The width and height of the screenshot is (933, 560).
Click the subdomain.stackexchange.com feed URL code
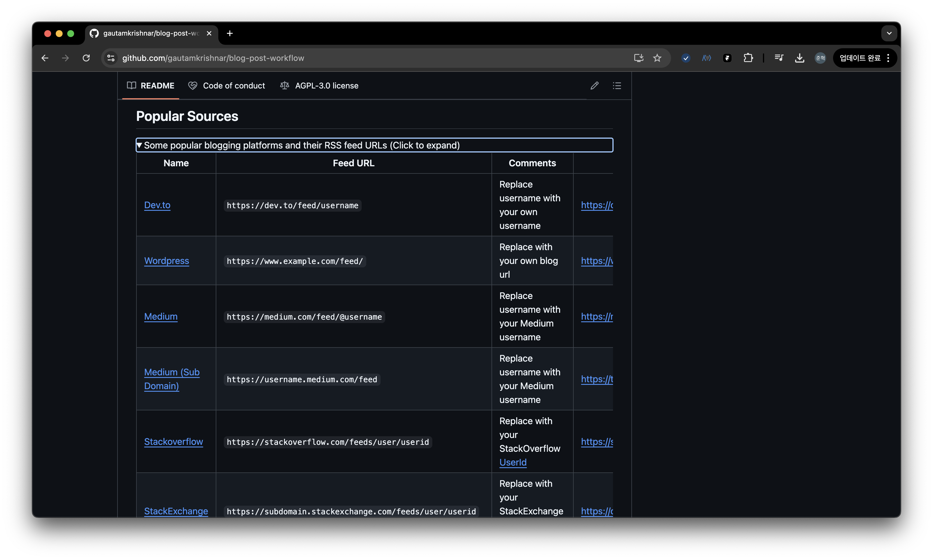click(351, 511)
